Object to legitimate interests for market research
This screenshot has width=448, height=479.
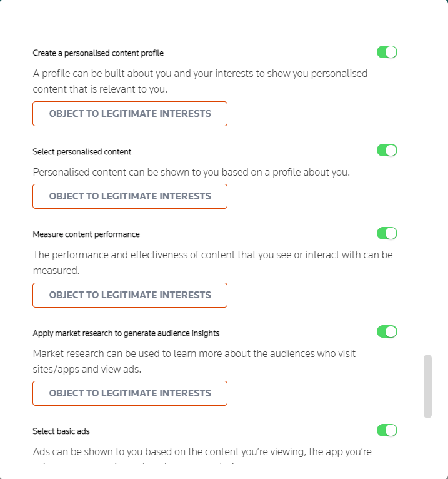coord(130,393)
